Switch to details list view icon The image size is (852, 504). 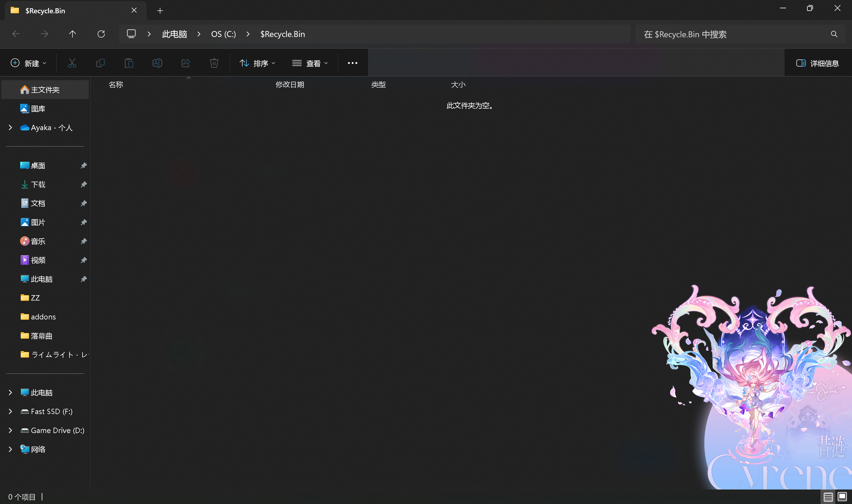point(828,497)
